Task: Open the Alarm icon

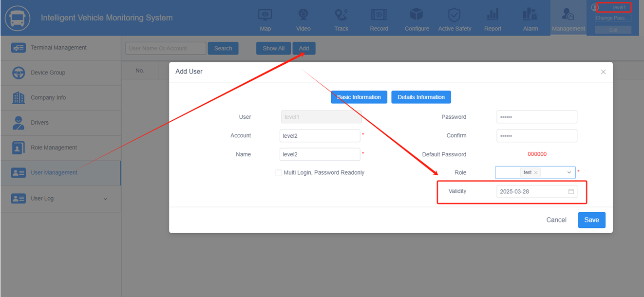Action: tap(530, 15)
